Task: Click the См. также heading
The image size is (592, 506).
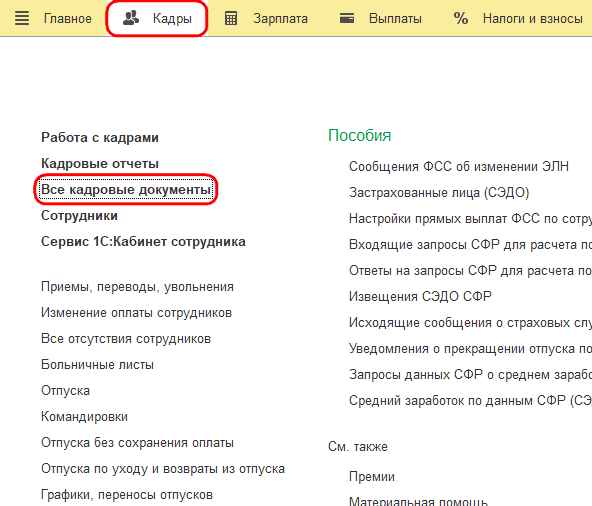Action: [x=358, y=447]
